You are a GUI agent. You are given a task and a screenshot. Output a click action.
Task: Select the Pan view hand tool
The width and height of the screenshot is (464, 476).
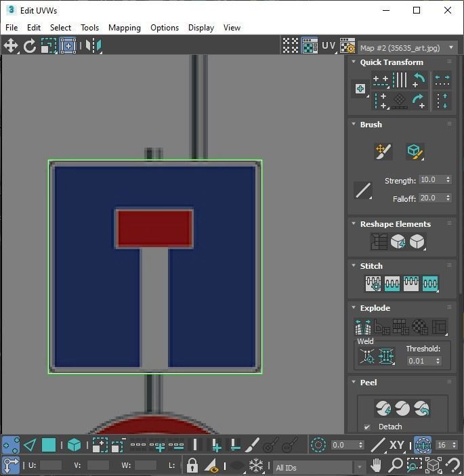tap(376, 464)
